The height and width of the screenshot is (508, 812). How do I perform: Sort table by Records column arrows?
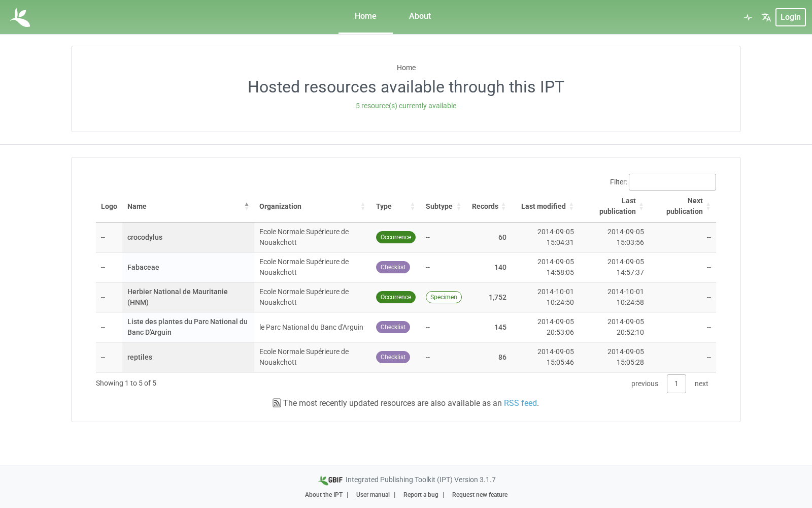pos(503,206)
